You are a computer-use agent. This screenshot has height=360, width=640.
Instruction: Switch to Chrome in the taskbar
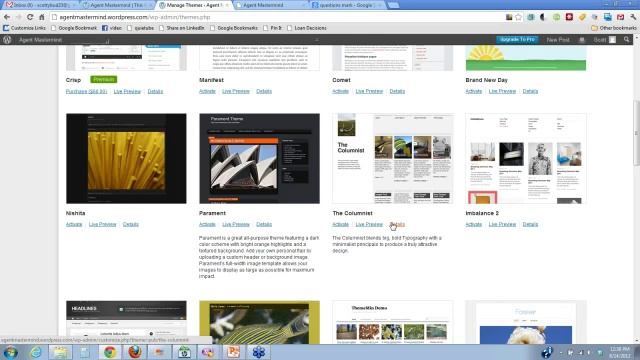tap(109, 352)
